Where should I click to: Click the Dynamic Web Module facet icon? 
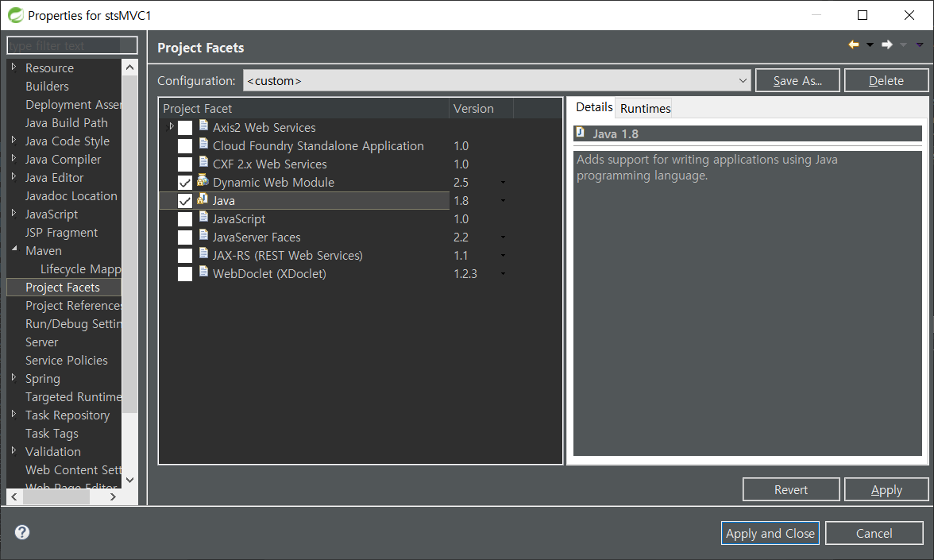pyautogui.click(x=203, y=180)
